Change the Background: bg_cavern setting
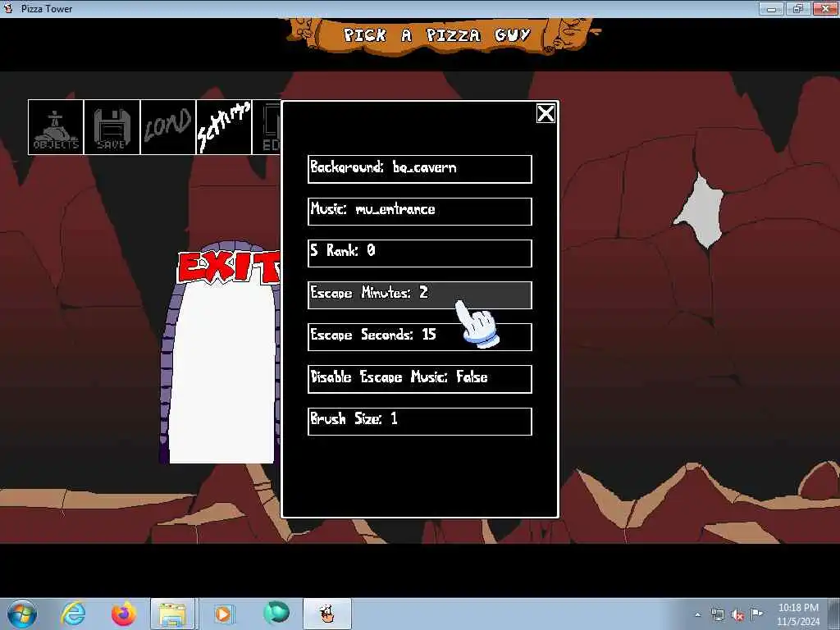This screenshot has width=840, height=630. [419, 169]
